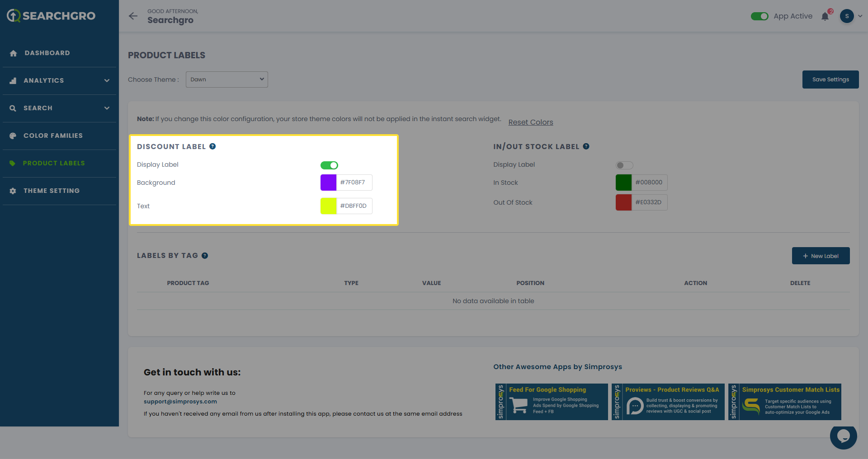Open the notifications bell icon
868x459 pixels.
825,17
